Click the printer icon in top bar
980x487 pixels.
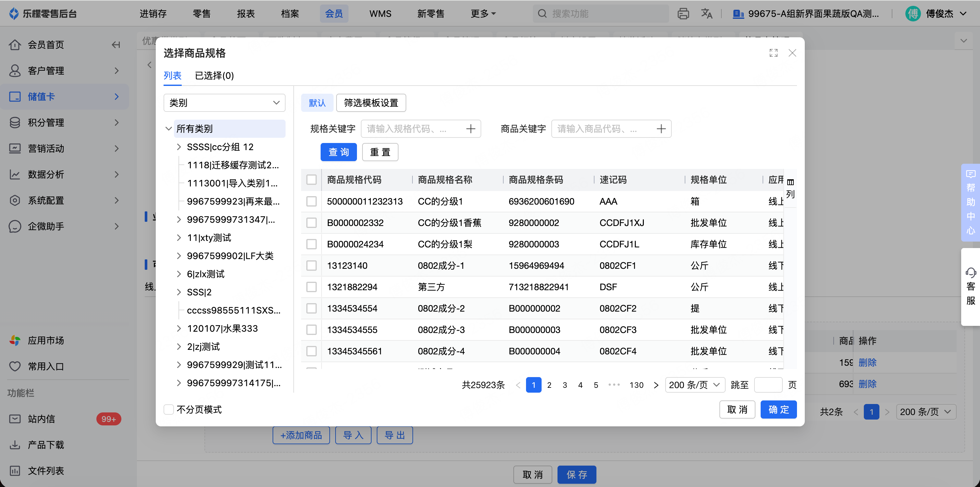[x=683, y=14]
